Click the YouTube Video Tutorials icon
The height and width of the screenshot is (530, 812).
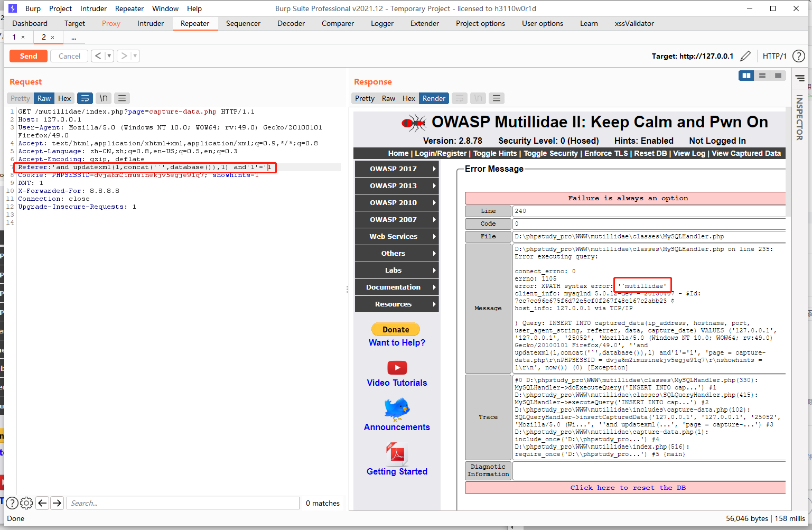[x=397, y=367]
